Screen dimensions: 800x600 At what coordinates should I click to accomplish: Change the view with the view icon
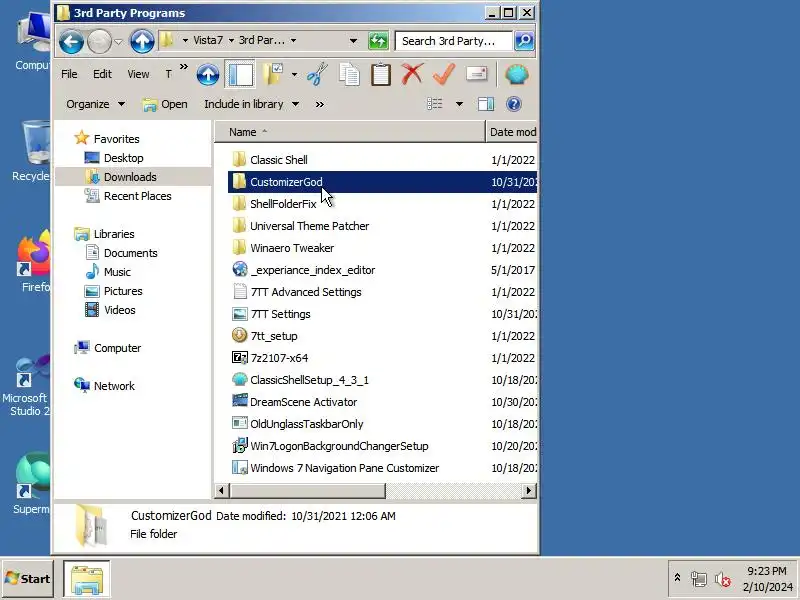click(435, 104)
